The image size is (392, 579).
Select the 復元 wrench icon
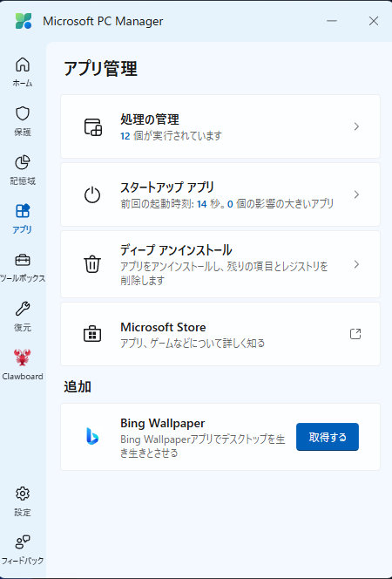click(23, 309)
